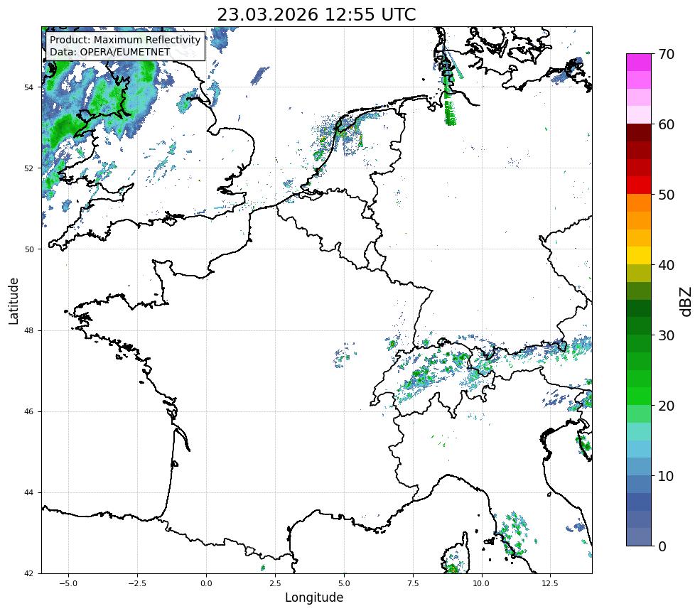Click the plot title '23.03.2026 12:55 UTC'
This screenshot has height=611, width=700.
click(316, 14)
